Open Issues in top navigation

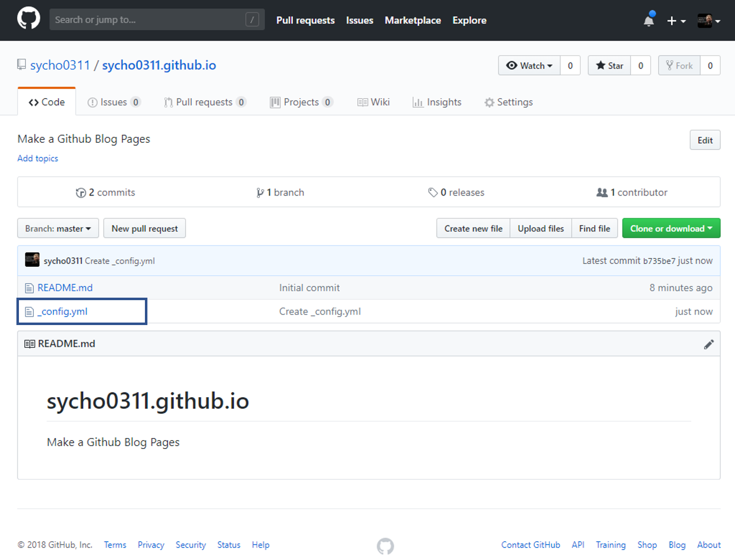tap(360, 20)
